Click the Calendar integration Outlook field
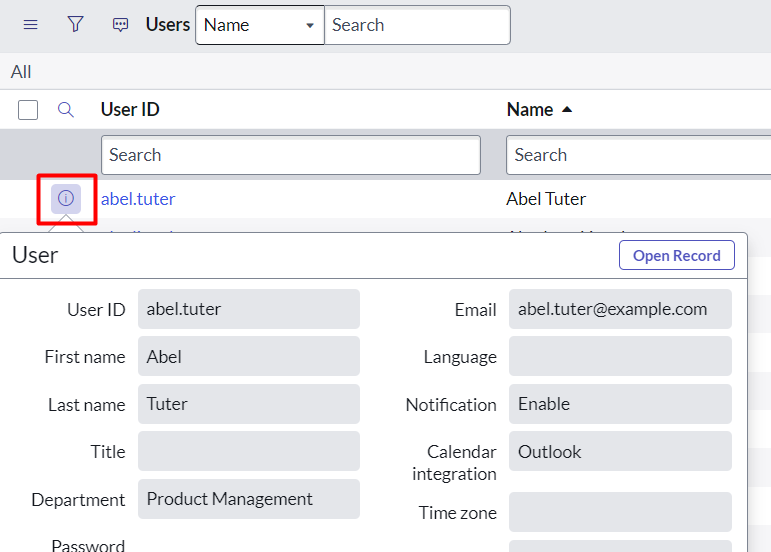The image size is (771, 552). [x=620, y=452]
